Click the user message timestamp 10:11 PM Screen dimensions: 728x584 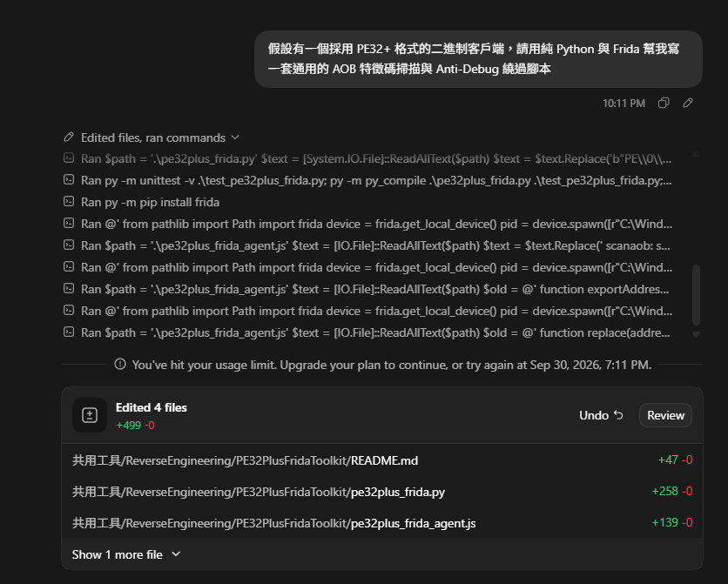pyautogui.click(x=624, y=104)
